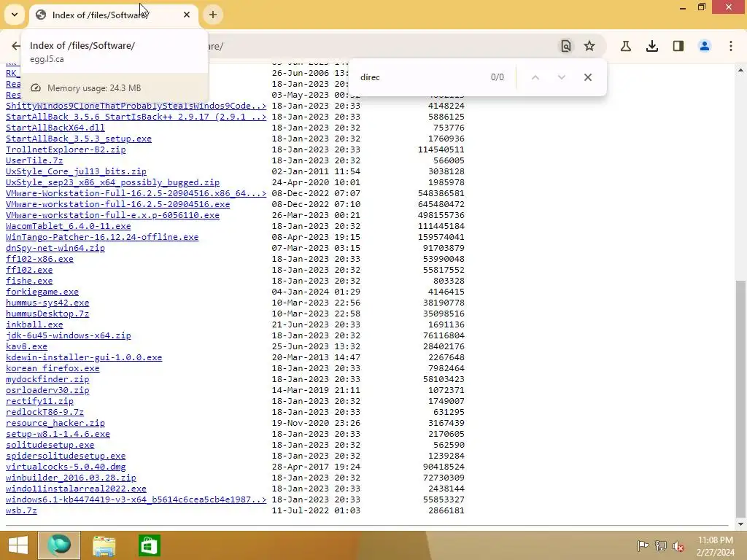
Task: Jump to next find result
Action: pos(562,77)
